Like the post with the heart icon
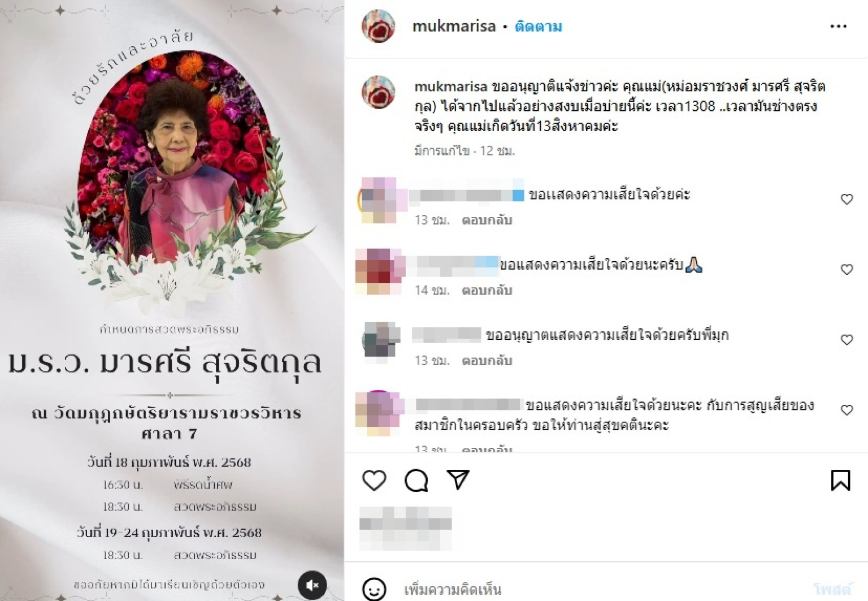The height and width of the screenshot is (601, 868). 374,481
